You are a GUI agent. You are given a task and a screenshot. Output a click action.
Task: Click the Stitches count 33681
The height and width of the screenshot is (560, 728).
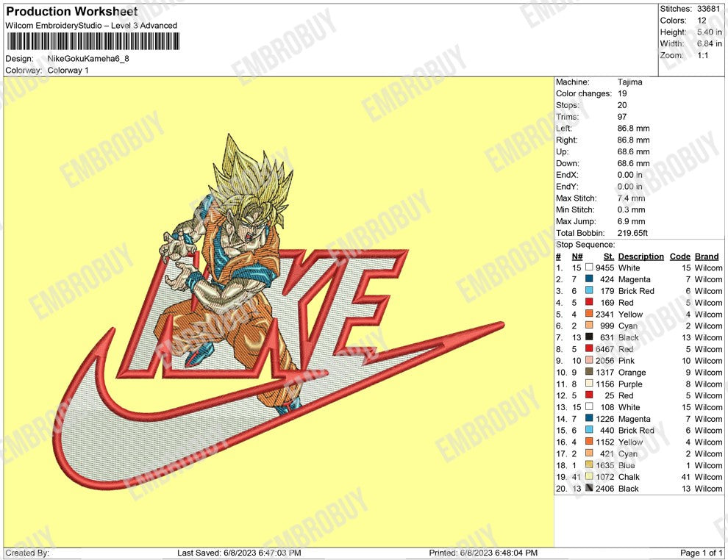708,9
